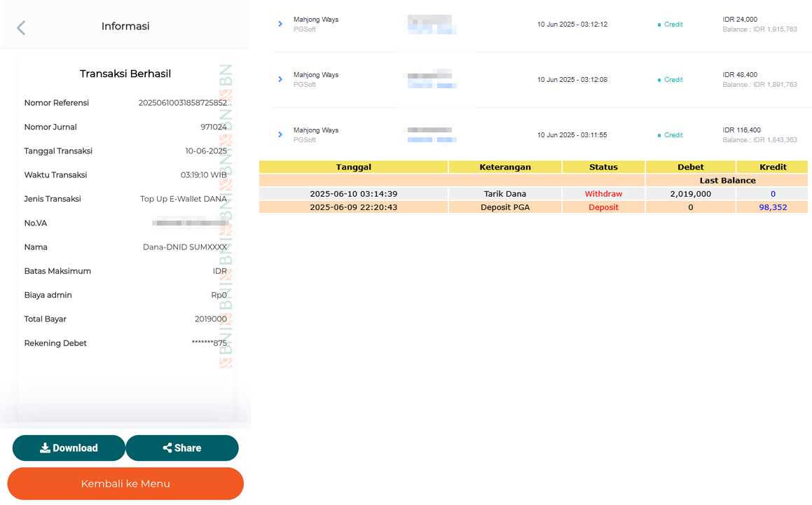Click the Tanggal column header
Screen dimensions: 812x505
point(354,167)
